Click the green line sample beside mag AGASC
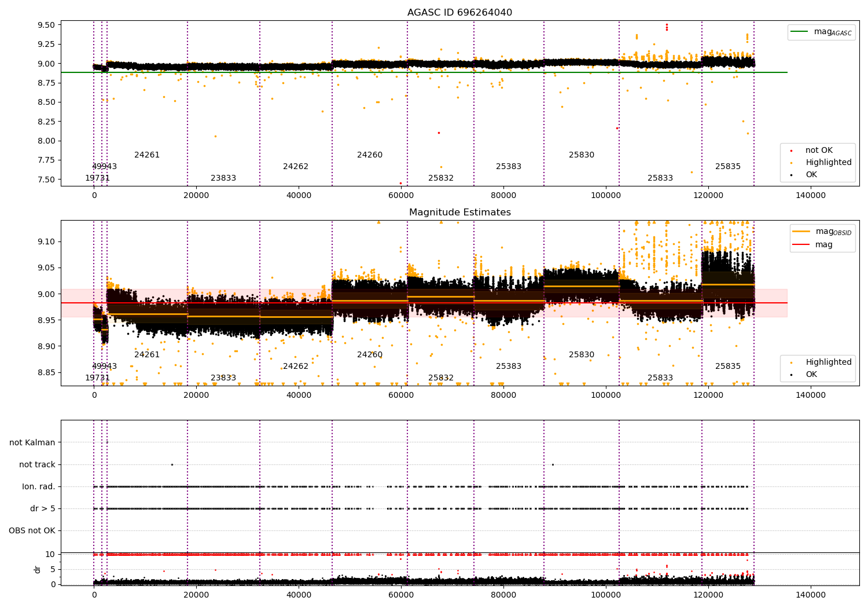Image resolution: width=868 pixels, height=608 pixels. click(800, 32)
